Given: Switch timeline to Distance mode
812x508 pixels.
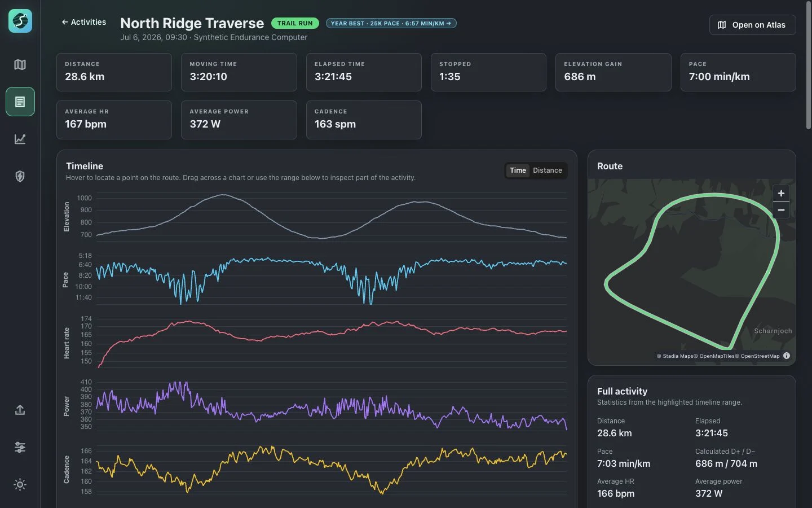Looking at the screenshot, I should click(547, 170).
